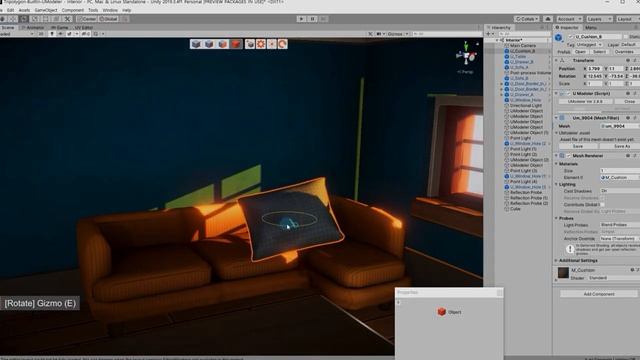
Task: Click the Save button under UModeler asset
Action: 578,146
